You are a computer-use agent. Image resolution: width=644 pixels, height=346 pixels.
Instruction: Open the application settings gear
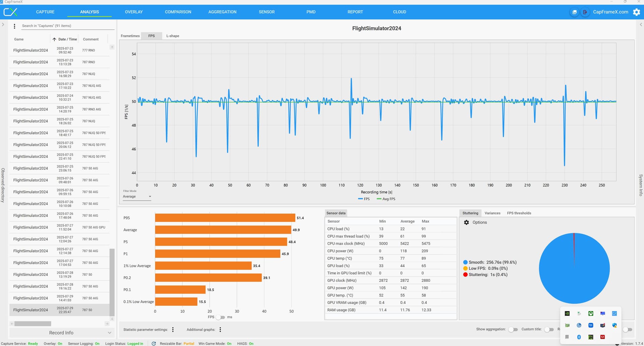[x=636, y=12]
